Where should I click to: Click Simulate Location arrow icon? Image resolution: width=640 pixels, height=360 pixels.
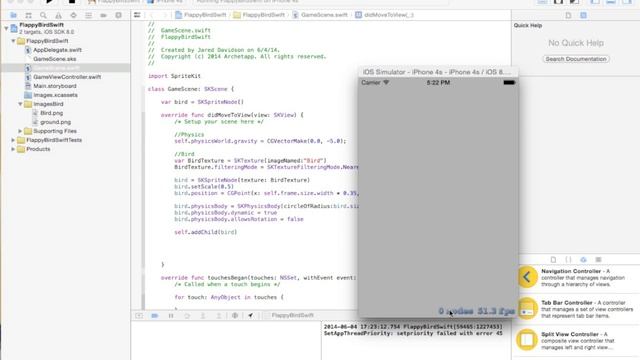[251, 316]
